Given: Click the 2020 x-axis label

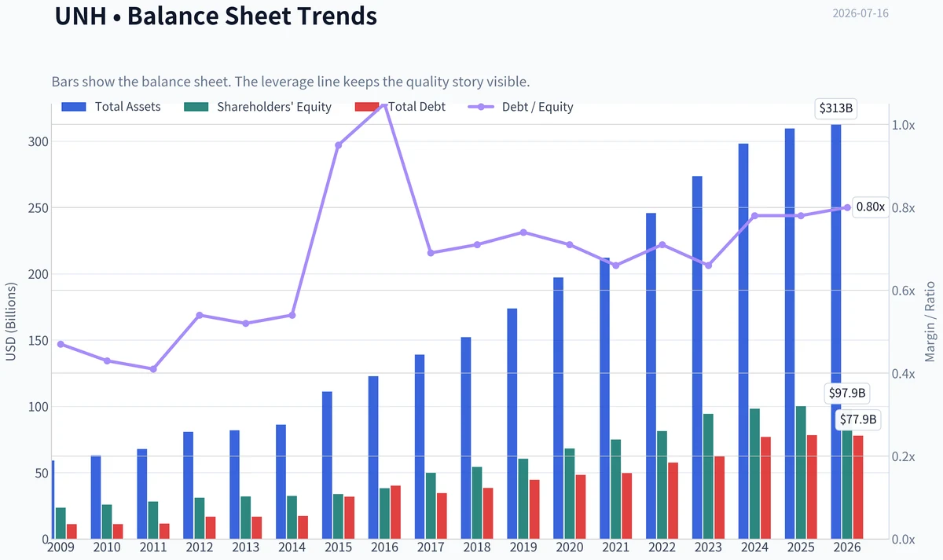Looking at the screenshot, I should click(569, 547).
